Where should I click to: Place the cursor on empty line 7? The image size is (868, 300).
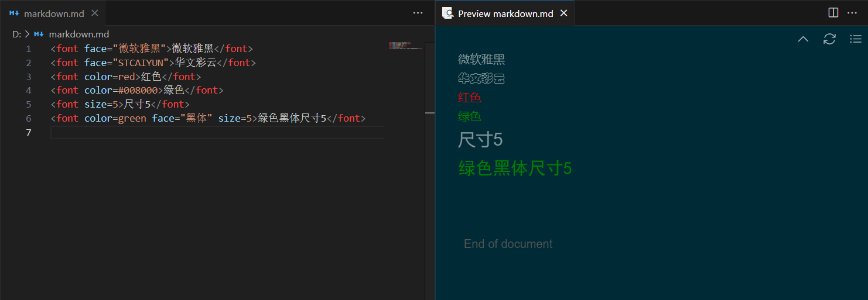[217, 133]
